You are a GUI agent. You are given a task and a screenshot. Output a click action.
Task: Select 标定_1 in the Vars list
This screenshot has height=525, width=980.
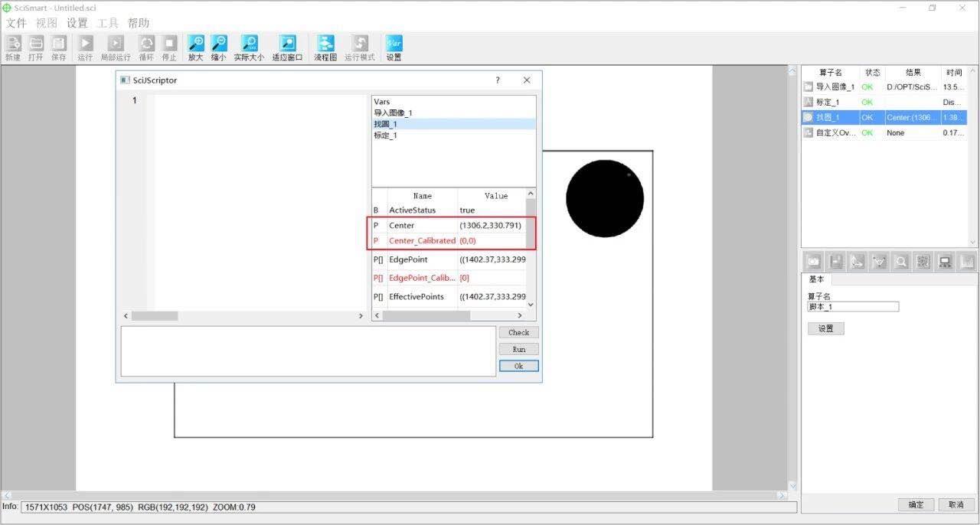385,135
